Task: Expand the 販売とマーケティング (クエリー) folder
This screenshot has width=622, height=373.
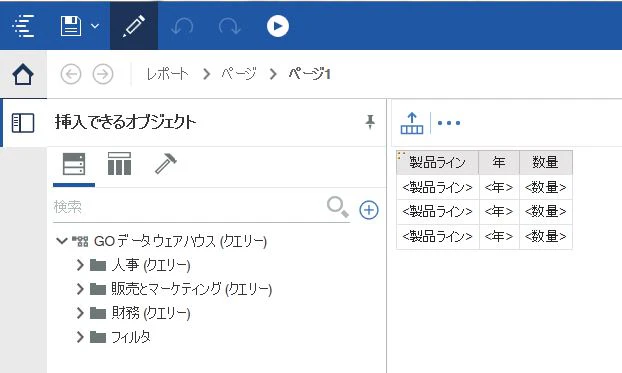Action: click(80, 289)
